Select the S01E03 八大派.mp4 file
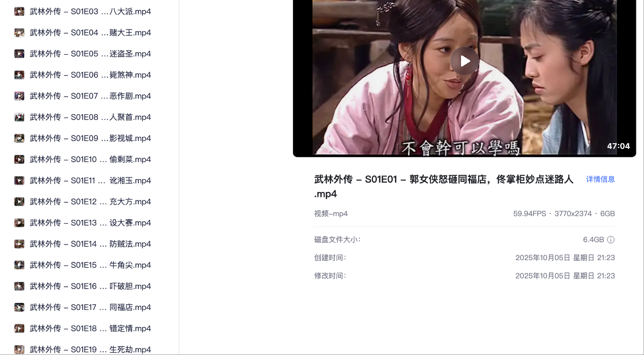The height and width of the screenshot is (355, 644). (90, 11)
